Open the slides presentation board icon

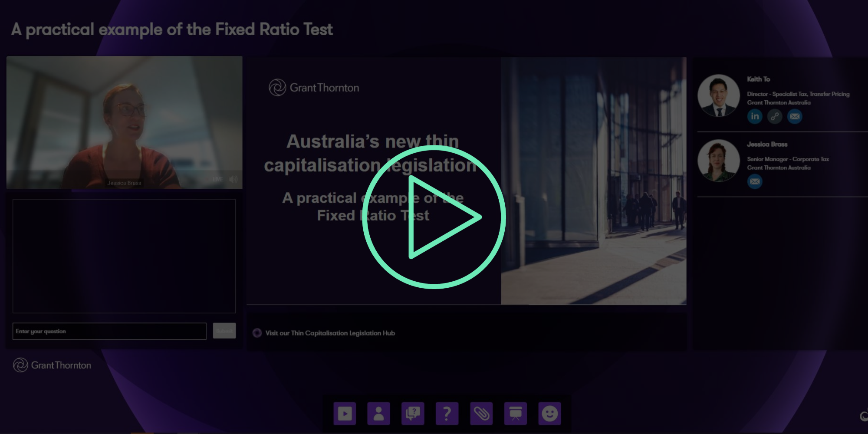point(516,414)
